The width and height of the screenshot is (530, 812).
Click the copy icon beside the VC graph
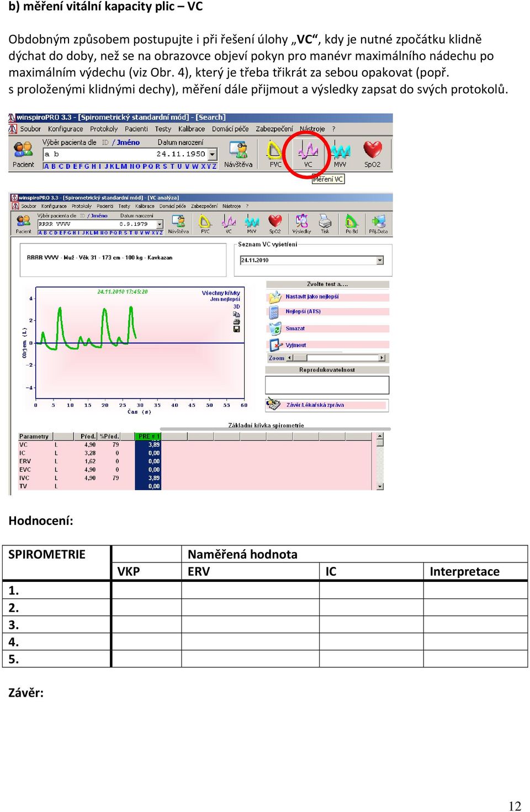236,314
